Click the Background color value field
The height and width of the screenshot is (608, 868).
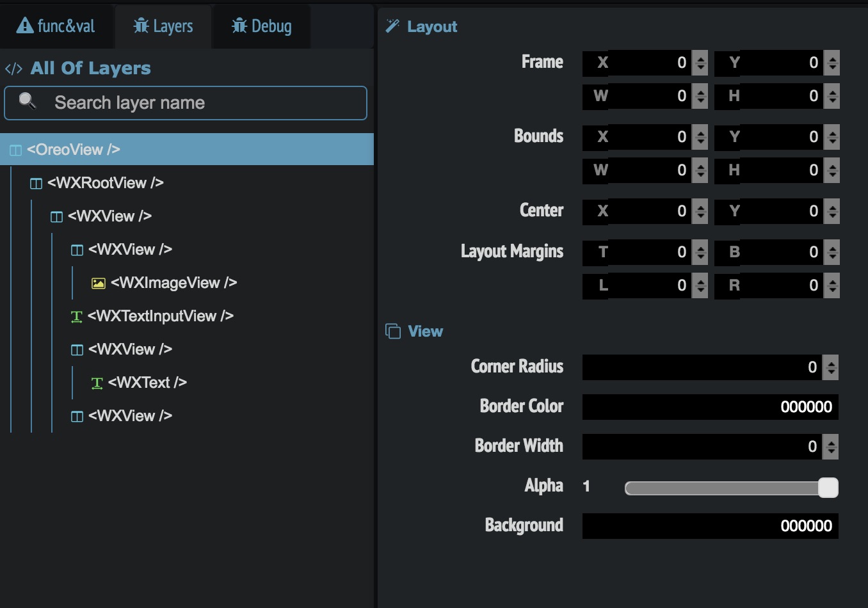[x=710, y=526]
